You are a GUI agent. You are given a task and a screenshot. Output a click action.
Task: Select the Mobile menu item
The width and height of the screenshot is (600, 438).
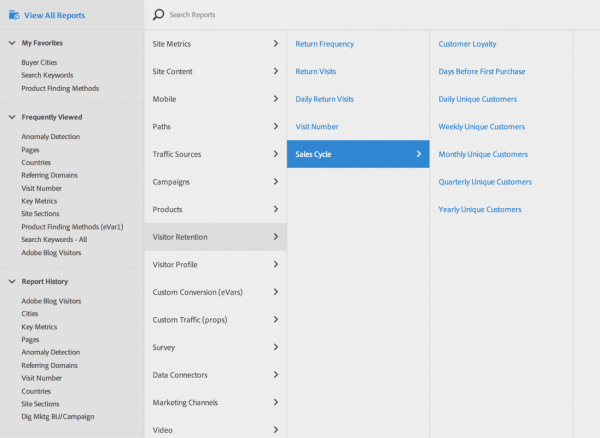215,99
